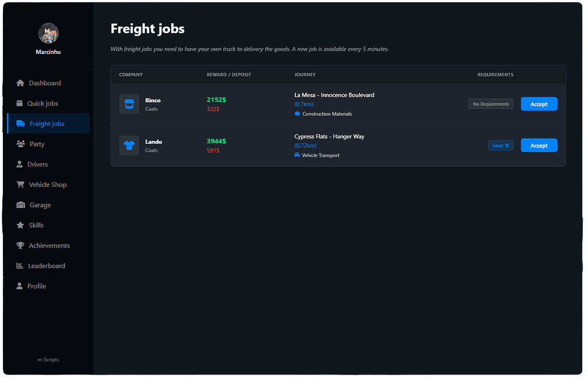Click the Vehicle Shop cart icon
The width and height of the screenshot is (588, 379).
pos(20,184)
